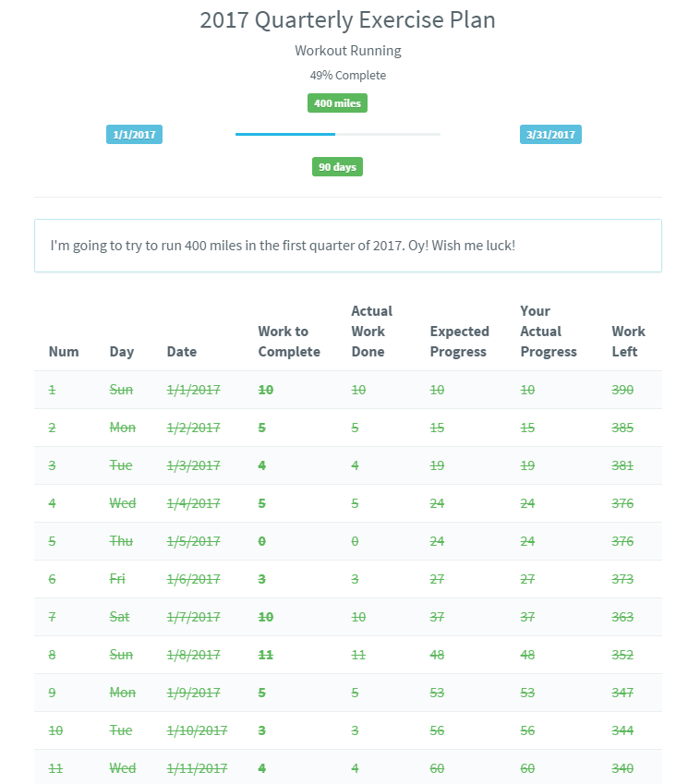Select the row dated 1/1/2017

[x=348, y=390]
